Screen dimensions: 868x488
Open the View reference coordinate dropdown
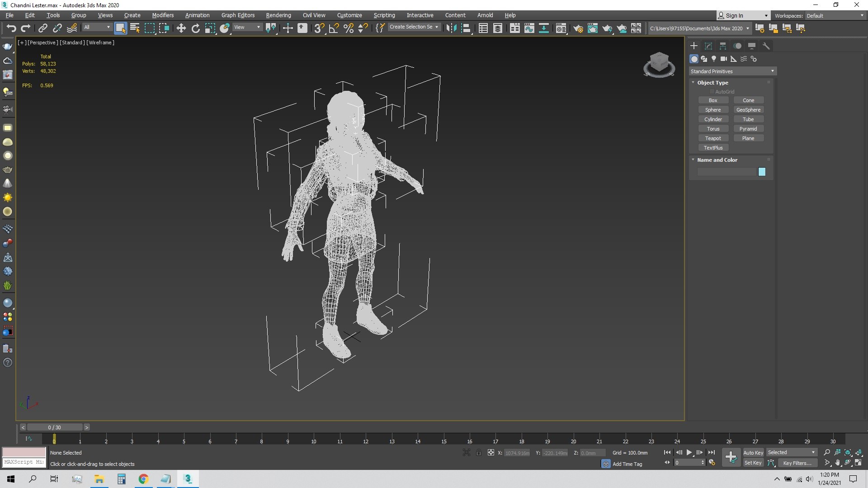pyautogui.click(x=247, y=28)
